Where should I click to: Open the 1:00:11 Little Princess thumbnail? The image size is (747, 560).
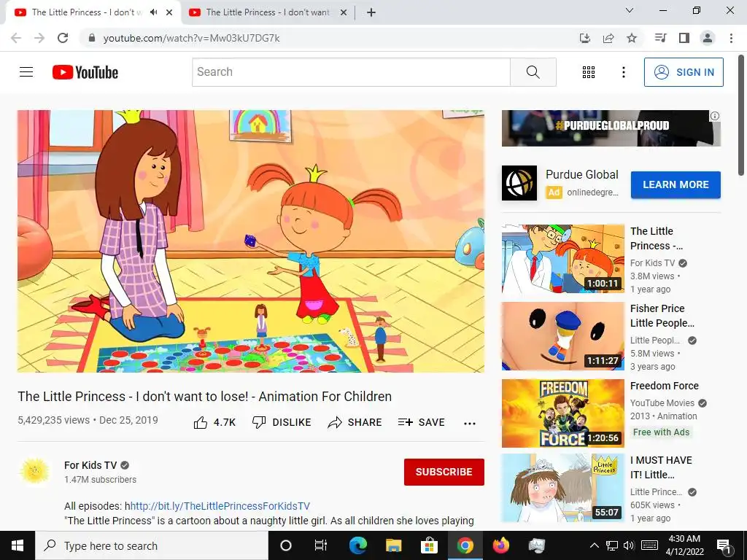click(562, 259)
